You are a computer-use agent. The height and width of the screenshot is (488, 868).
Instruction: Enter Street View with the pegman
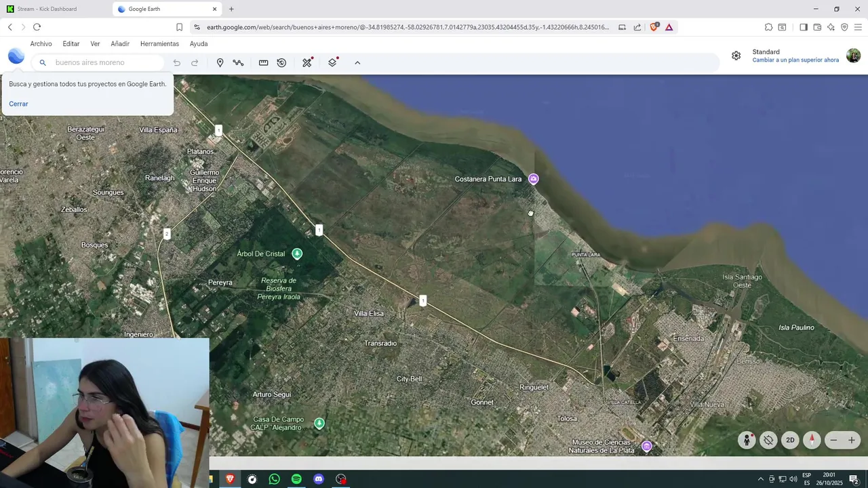(747, 440)
